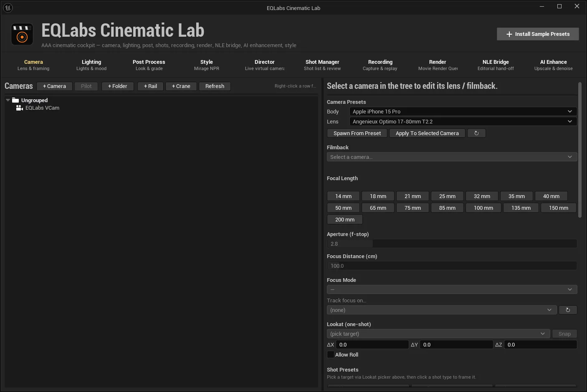
Task: Go to the Render tab
Action: pyautogui.click(x=438, y=65)
